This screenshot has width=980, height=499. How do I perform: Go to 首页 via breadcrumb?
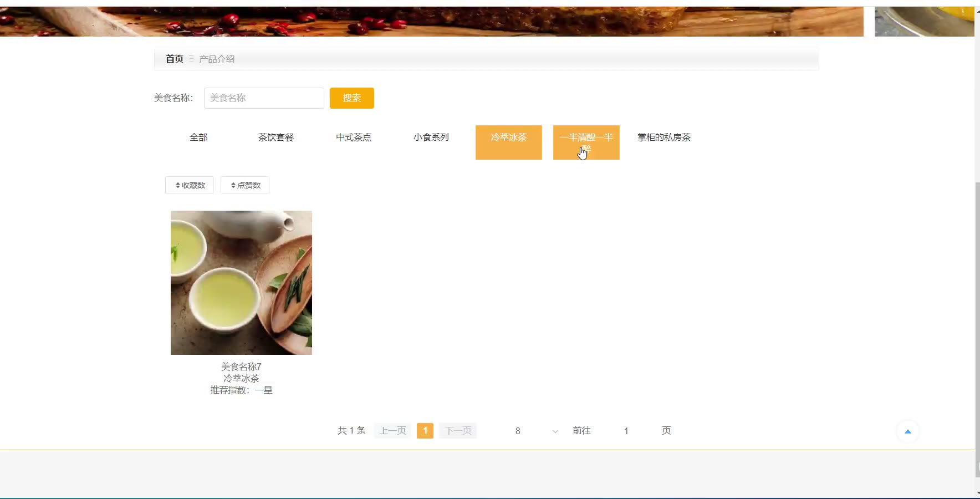pyautogui.click(x=175, y=59)
